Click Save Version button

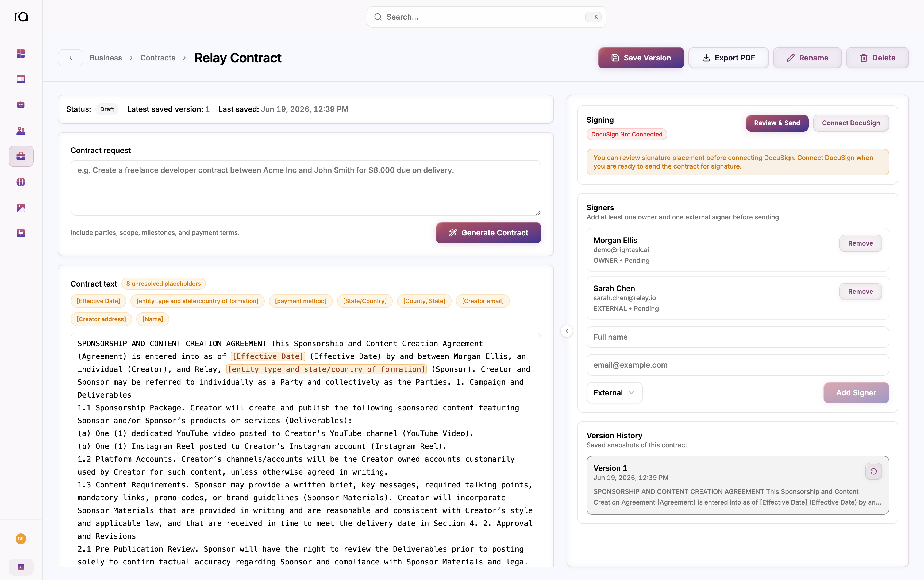point(641,58)
